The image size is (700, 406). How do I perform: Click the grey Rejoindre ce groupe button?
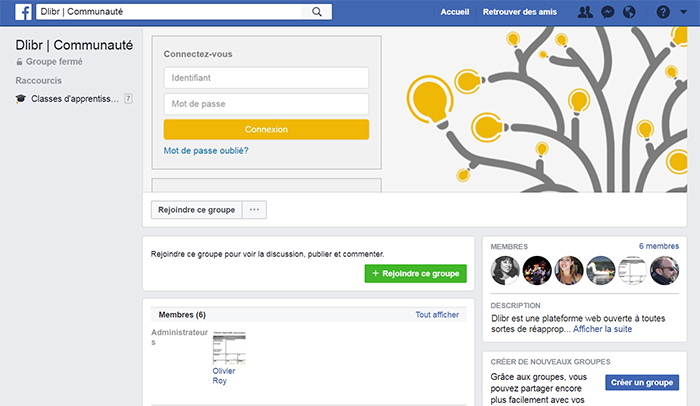point(196,210)
